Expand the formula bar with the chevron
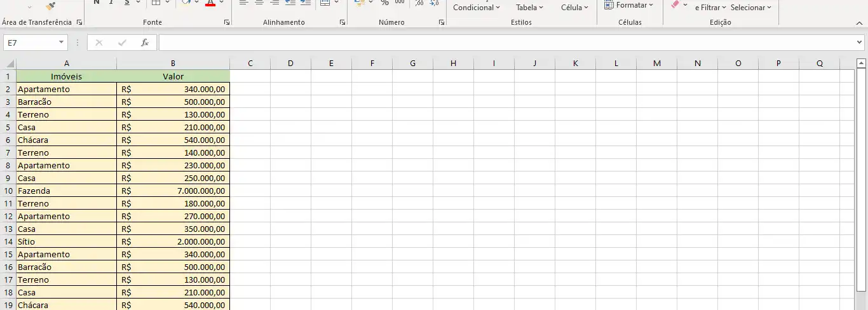 coord(860,43)
